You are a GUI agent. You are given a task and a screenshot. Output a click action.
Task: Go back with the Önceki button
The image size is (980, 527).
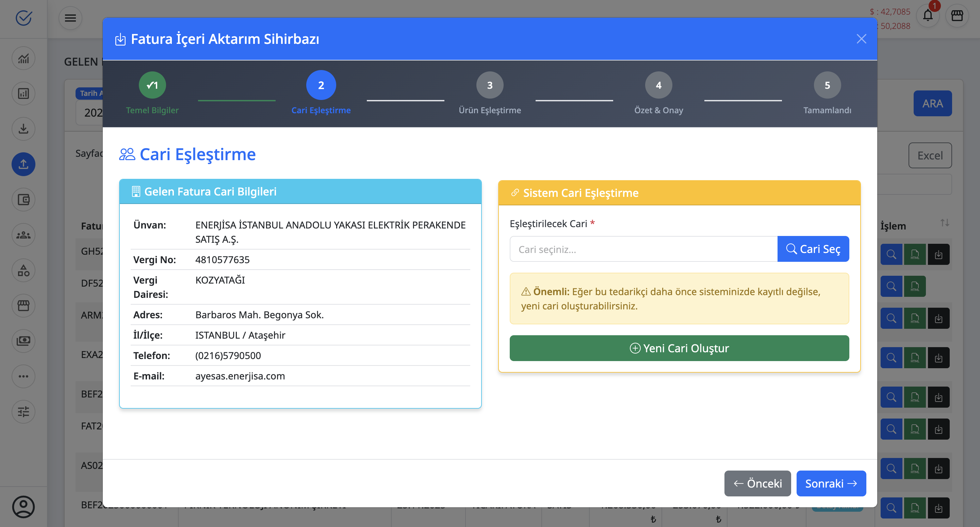757,483
